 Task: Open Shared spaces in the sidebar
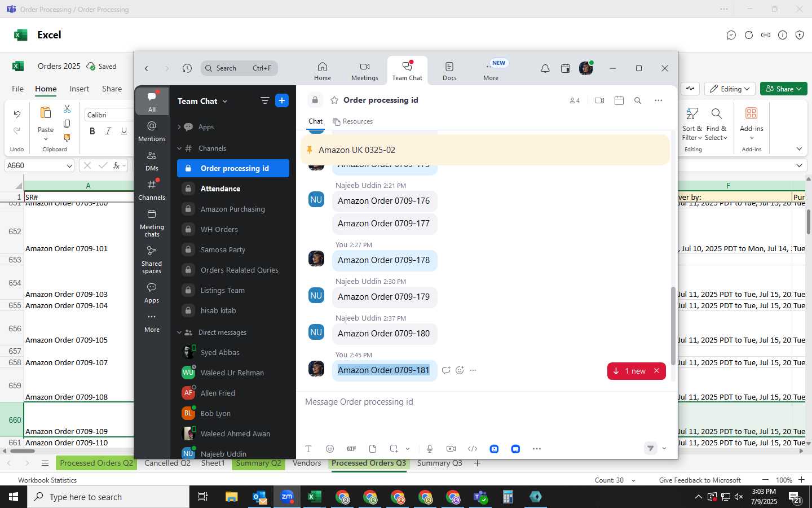click(x=152, y=260)
